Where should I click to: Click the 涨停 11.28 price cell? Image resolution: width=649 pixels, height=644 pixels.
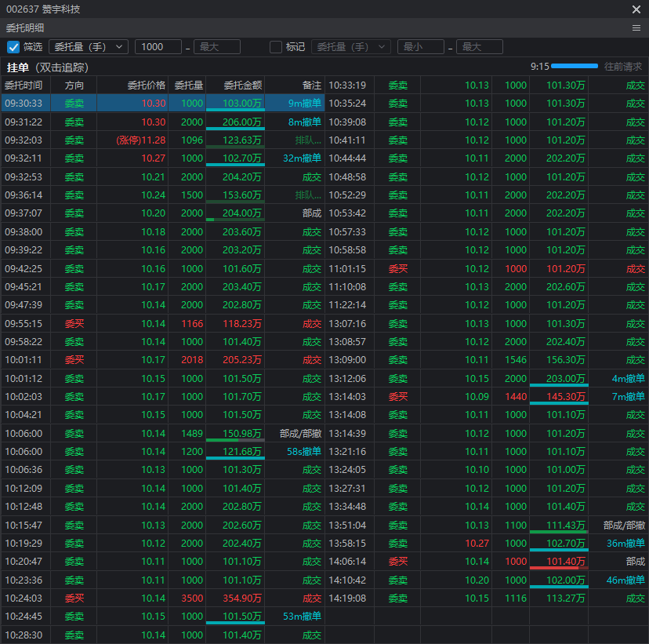click(141, 140)
